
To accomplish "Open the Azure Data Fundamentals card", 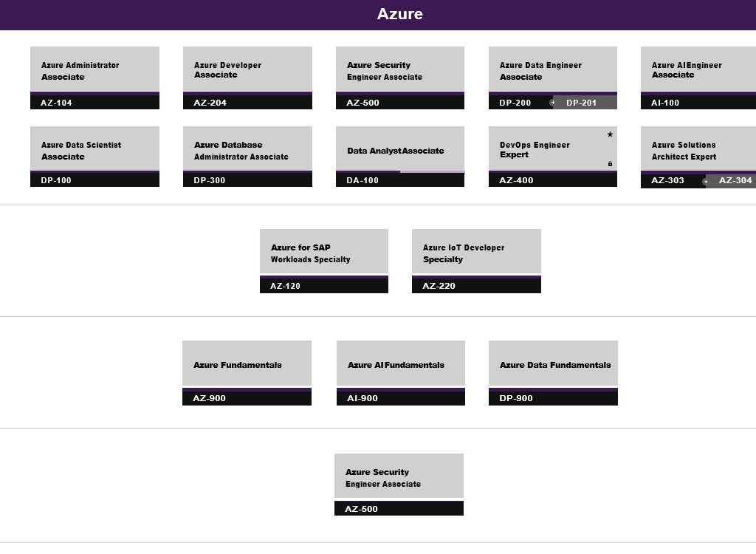I will 553,364.
